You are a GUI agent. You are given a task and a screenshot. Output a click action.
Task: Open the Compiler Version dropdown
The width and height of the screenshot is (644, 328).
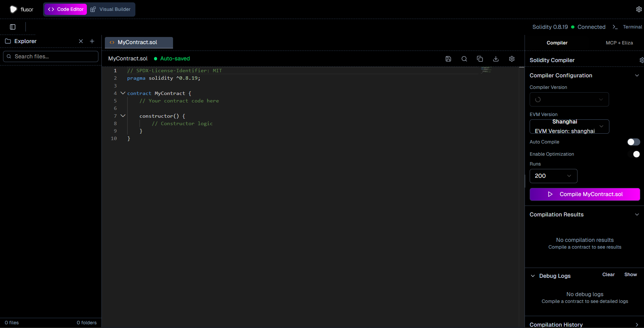point(569,99)
